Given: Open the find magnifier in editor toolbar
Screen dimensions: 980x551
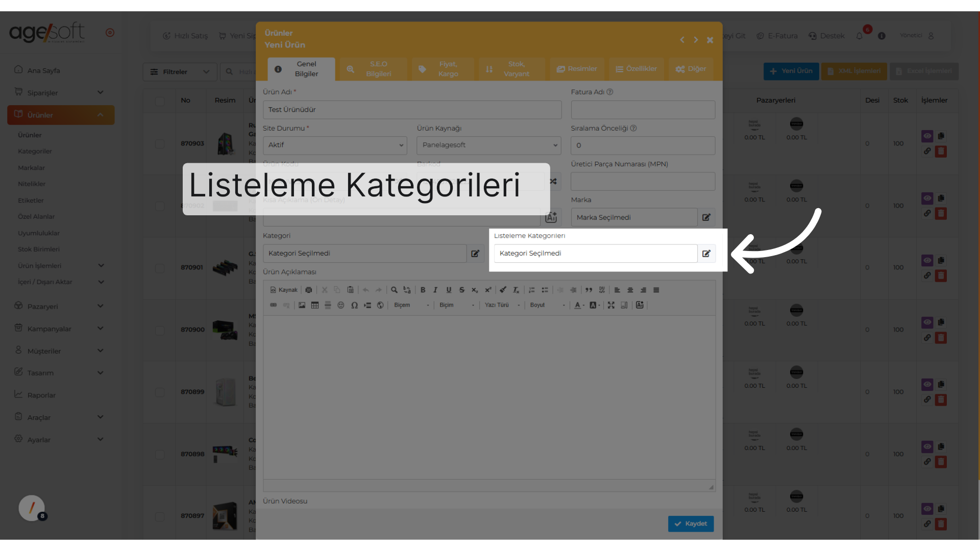Looking at the screenshot, I should click(394, 290).
